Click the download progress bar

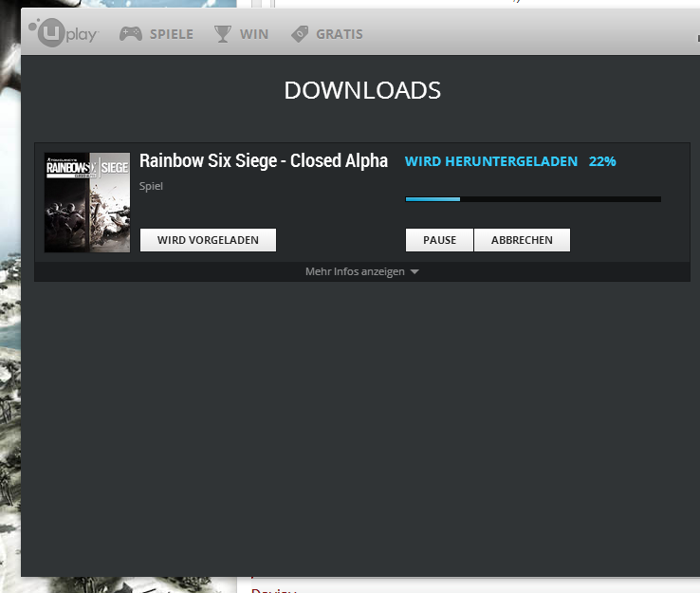pyautogui.click(x=533, y=199)
